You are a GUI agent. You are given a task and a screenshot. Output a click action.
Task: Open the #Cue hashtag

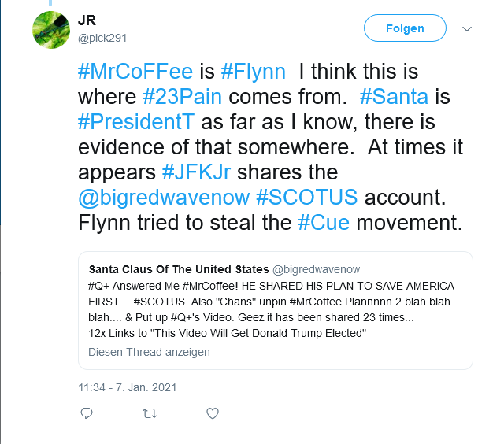coord(324,223)
